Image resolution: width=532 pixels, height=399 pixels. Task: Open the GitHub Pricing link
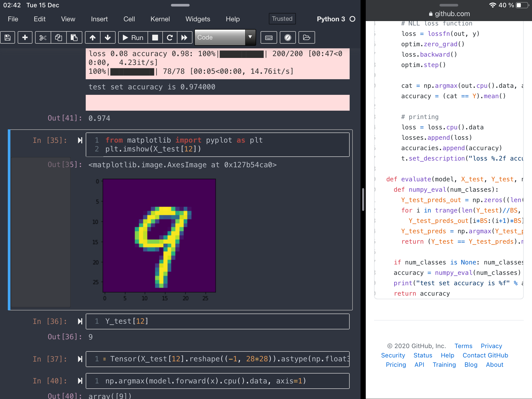coord(396,365)
